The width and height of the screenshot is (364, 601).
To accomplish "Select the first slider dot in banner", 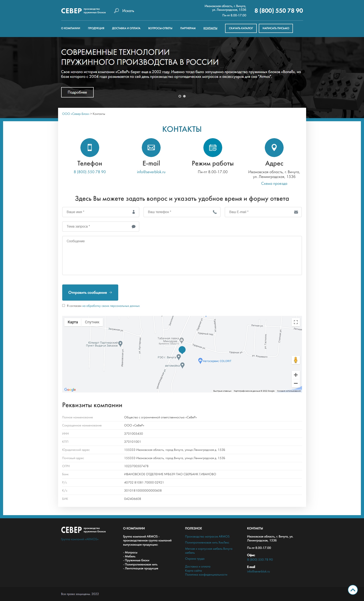I will 180,96.
